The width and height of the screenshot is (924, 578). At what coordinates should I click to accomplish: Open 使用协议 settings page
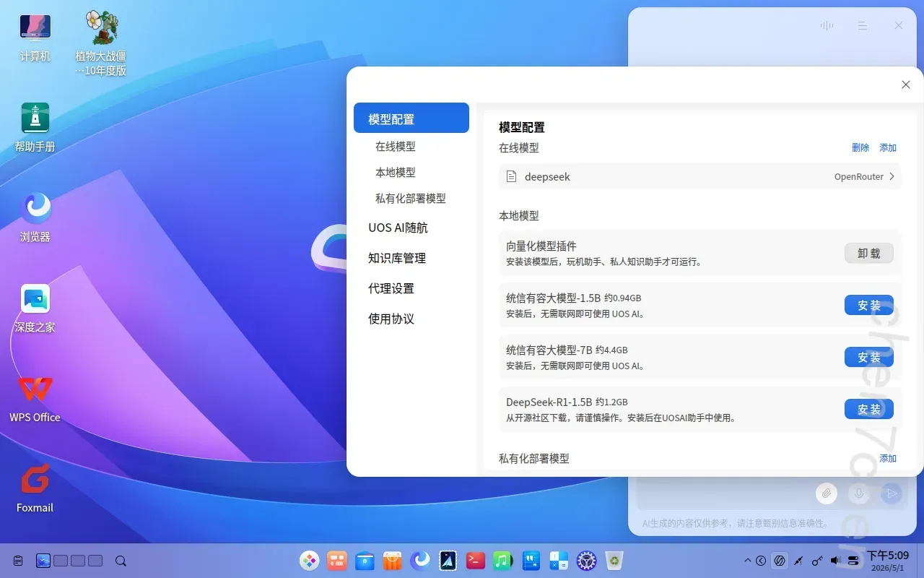391,319
